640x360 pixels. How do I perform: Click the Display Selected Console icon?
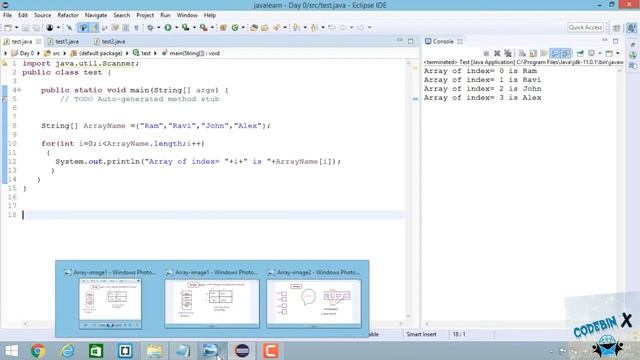[591, 53]
